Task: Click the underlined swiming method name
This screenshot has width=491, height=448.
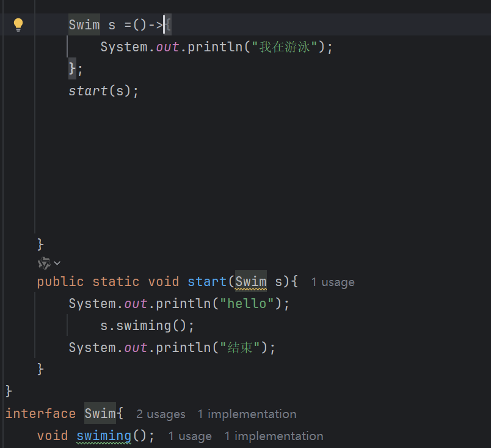Action: pyautogui.click(x=104, y=435)
